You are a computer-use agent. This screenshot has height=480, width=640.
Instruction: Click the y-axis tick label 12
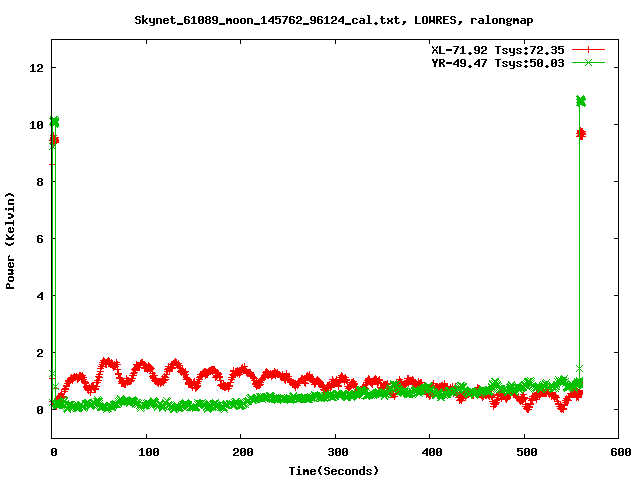click(37, 68)
